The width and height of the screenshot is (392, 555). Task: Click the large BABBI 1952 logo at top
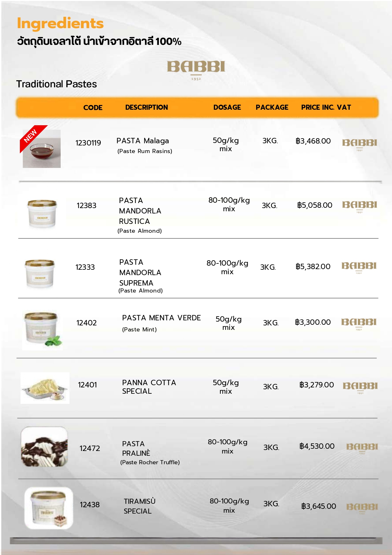click(196, 70)
